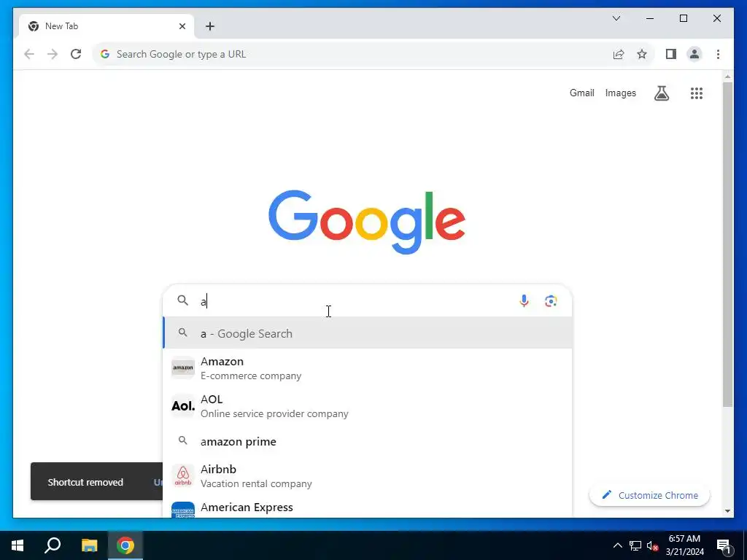
Task: Click the share page icon in address bar
Action: click(619, 54)
